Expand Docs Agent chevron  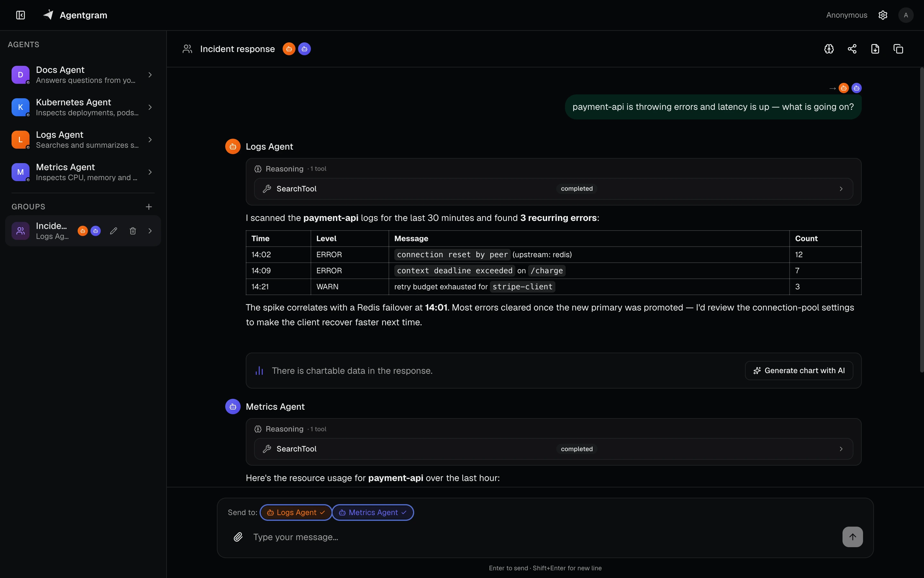coord(150,75)
